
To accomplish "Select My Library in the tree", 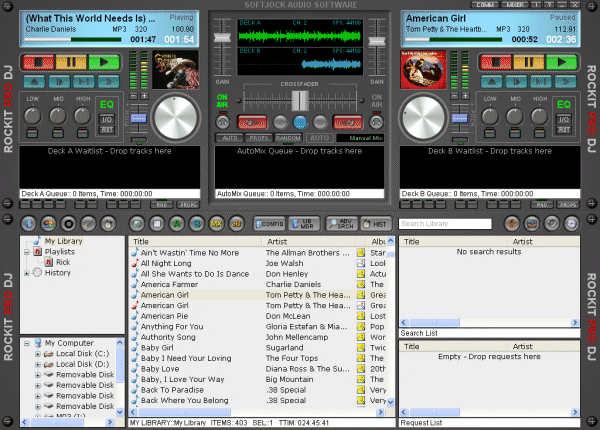I will (x=64, y=241).
